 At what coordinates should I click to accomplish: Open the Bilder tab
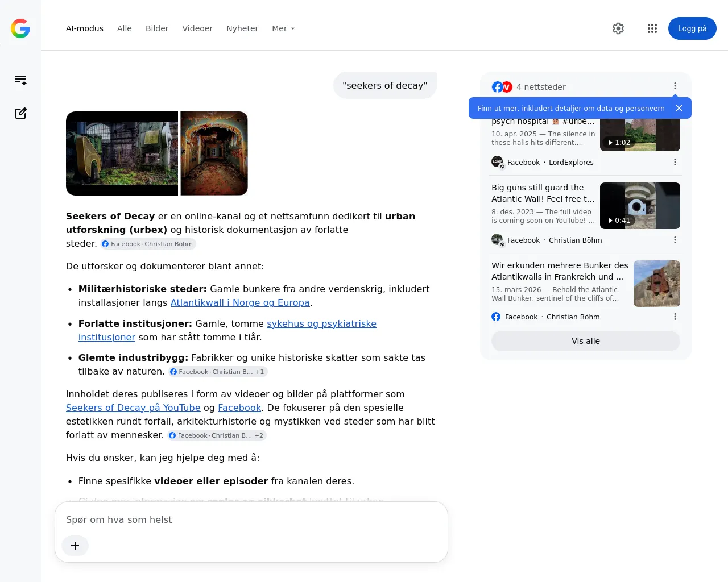point(157,28)
